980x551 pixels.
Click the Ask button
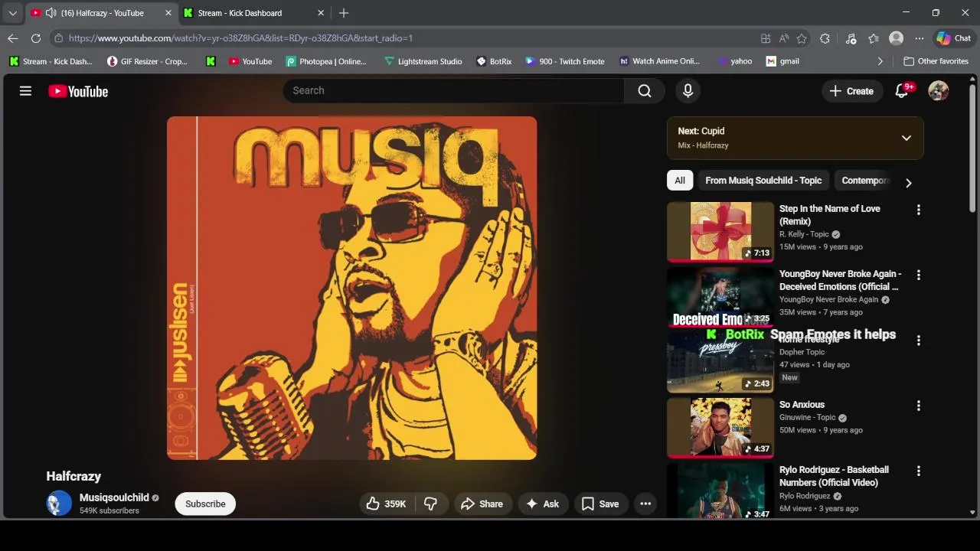click(x=542, y=504)
